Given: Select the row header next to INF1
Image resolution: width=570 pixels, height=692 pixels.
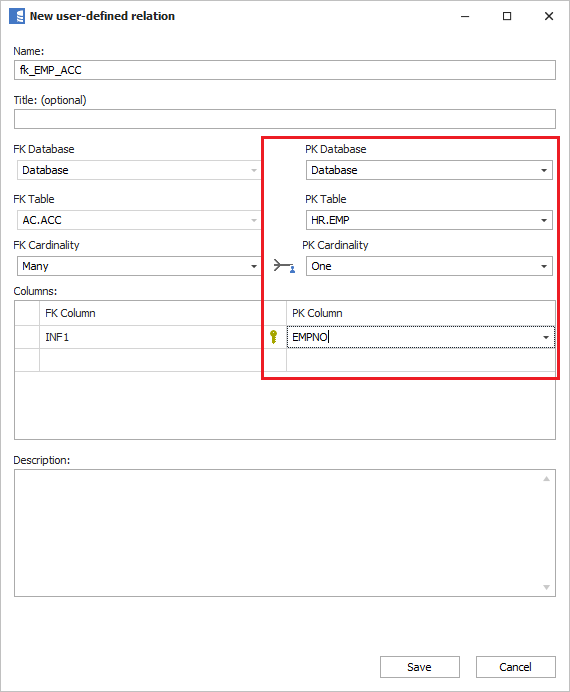Looking at the screenshot, I should pos(27,337).
